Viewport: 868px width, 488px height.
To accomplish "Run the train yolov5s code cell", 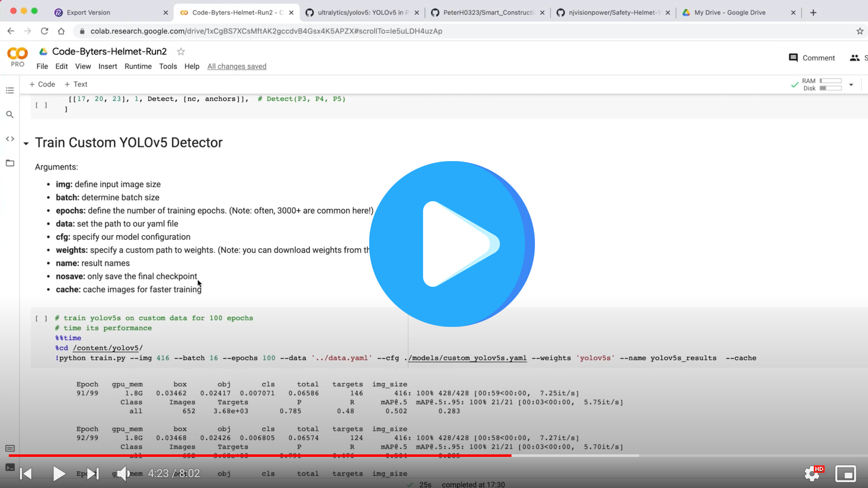I will click(41, 318).
